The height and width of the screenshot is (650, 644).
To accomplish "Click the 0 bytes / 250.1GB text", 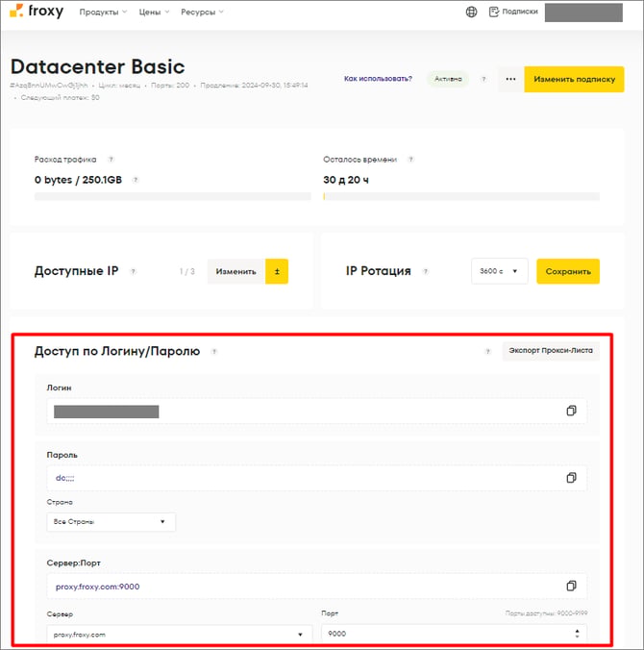I will [x=78, y=180].
